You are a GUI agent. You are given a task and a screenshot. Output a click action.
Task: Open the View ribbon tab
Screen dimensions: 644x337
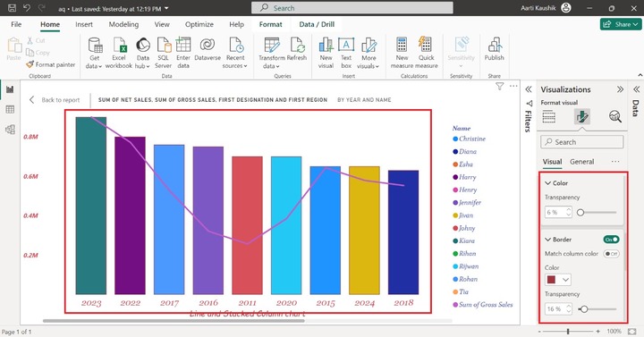coord(162,24)
